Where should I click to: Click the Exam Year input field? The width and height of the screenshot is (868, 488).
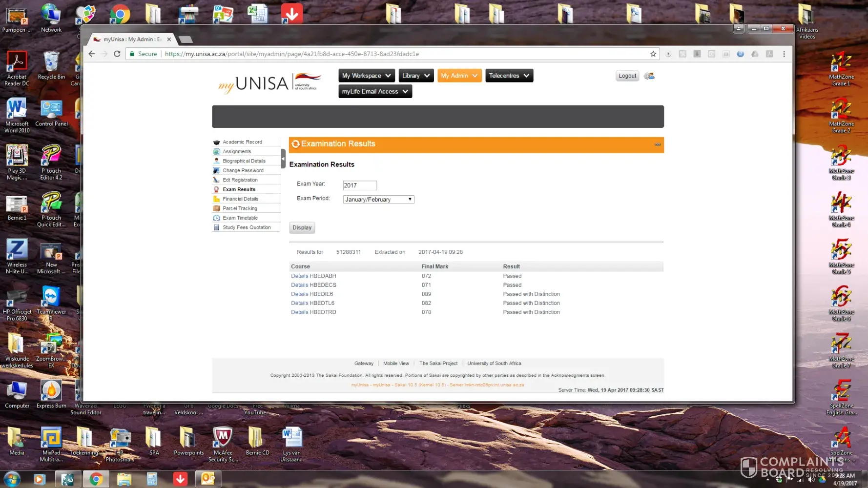pos(359,185)
